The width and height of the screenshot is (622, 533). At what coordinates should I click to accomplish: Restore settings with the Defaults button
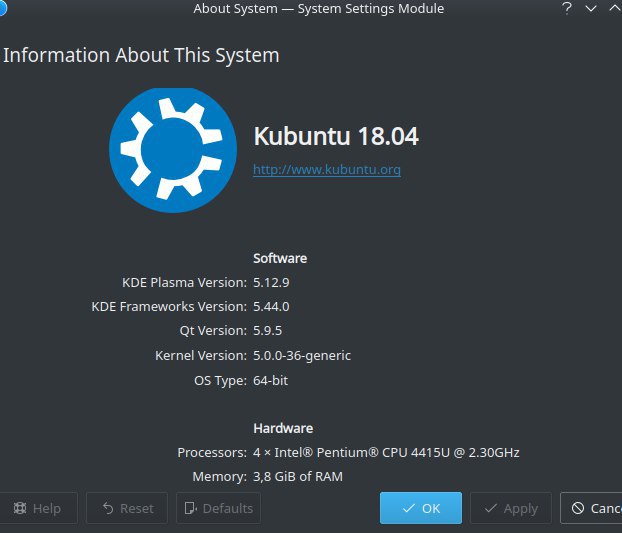219,508
